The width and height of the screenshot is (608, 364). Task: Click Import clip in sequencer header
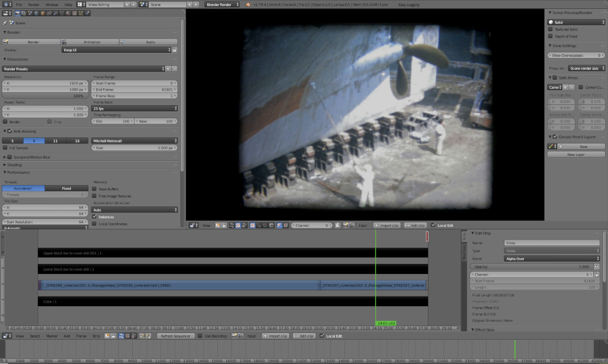tap(276, 336)
